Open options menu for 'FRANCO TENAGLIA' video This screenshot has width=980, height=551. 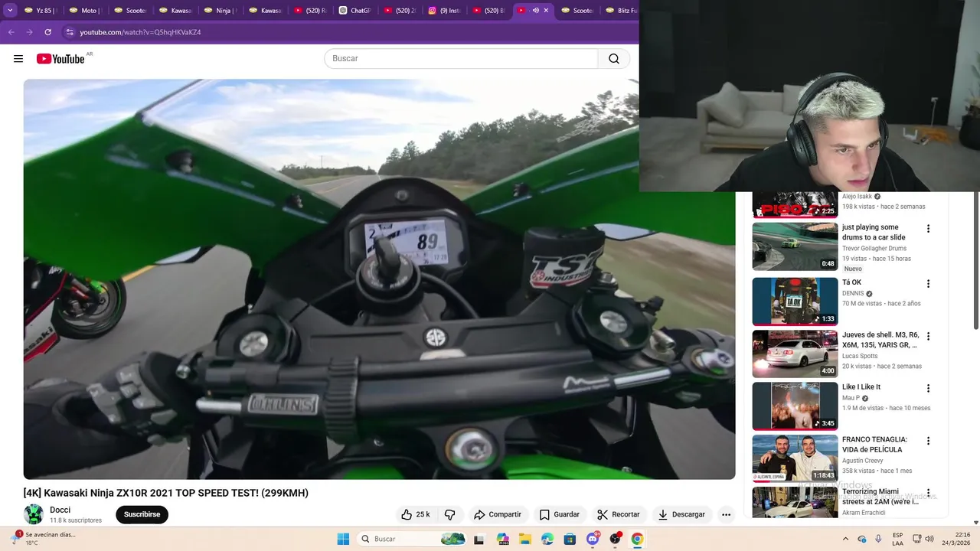[x=929, y=441]
